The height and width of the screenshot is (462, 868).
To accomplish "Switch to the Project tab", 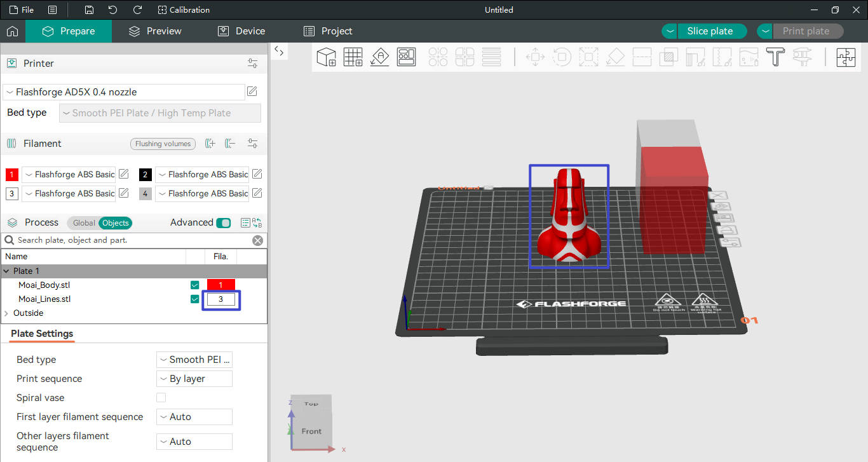I will pos(328,31).
